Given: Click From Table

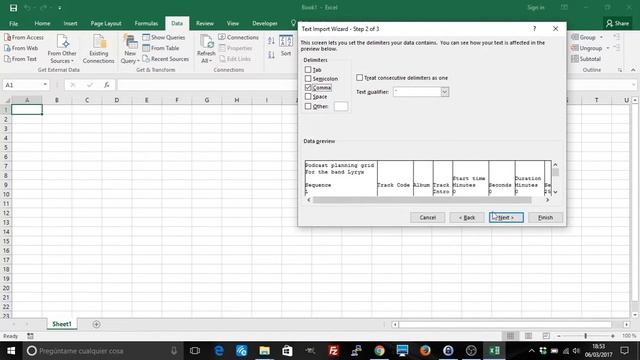Looking at the screenshot, I should point(161,48).
